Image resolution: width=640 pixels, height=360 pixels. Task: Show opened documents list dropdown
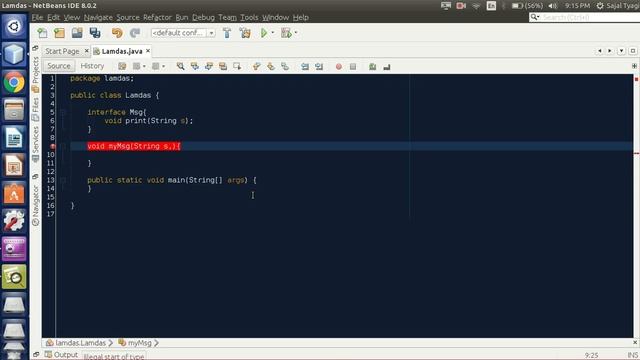pyautogui.click(x=621, y=51)
